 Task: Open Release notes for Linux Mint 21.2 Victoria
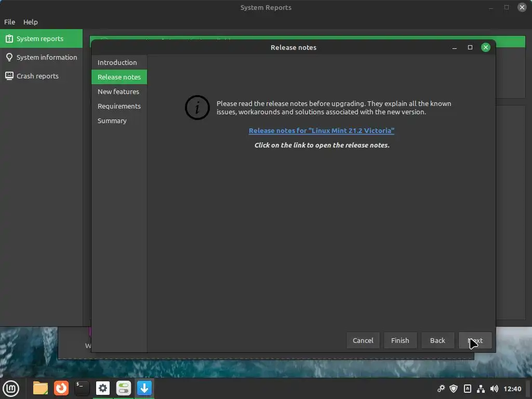pos(321,130)
